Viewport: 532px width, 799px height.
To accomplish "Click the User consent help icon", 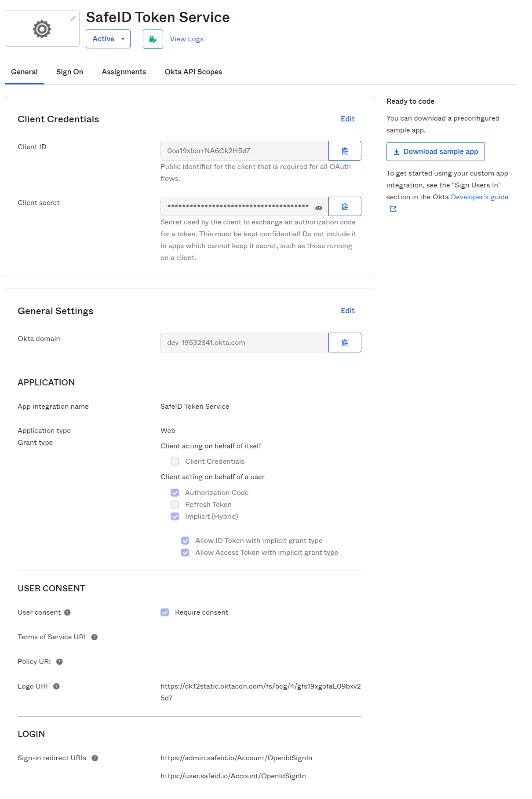I will tap(67, 612).
